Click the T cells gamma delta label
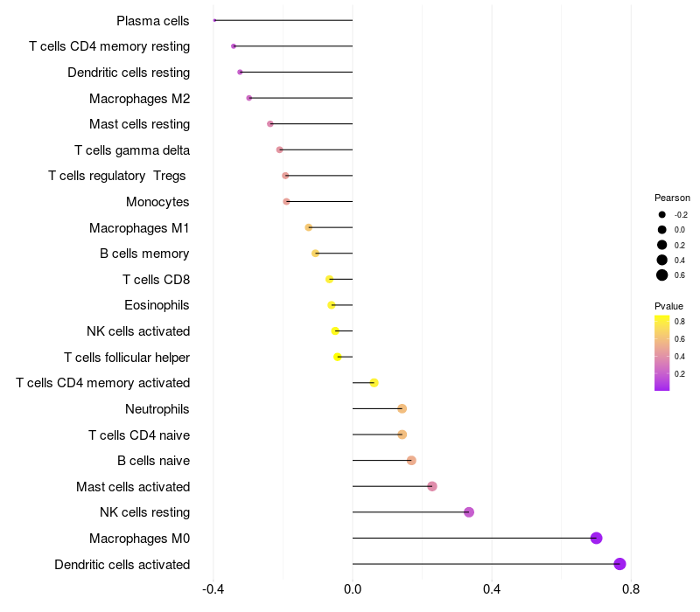This screenshot has height=612, width=700. (132, 150)
